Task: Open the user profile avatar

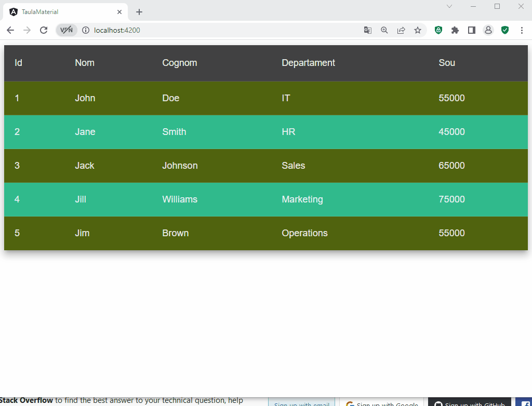Action: [488, 30]
